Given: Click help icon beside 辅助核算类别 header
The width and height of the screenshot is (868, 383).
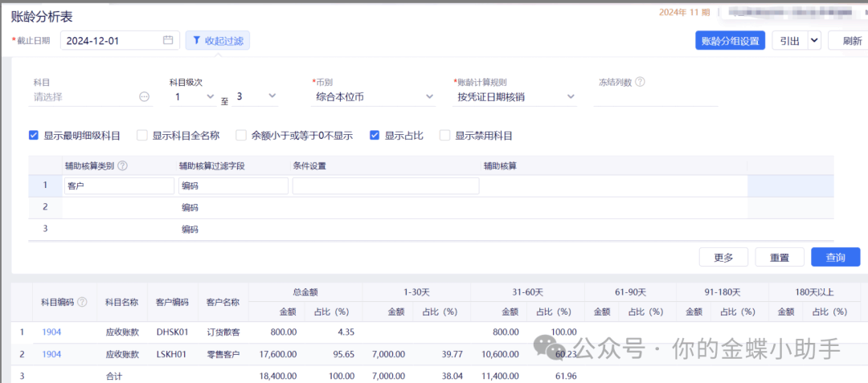Looking at the screenshot, I should (123, 165).
